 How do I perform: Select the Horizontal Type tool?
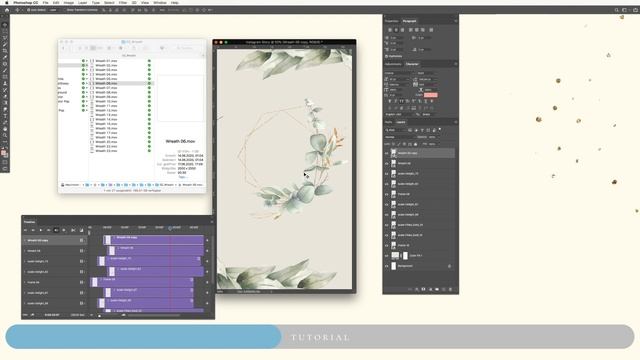5,116
